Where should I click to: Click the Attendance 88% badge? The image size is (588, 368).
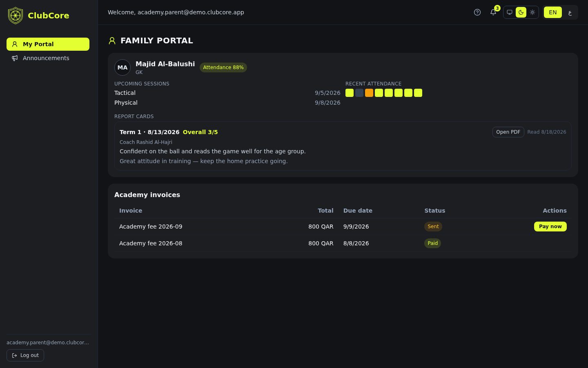(223, 67)
